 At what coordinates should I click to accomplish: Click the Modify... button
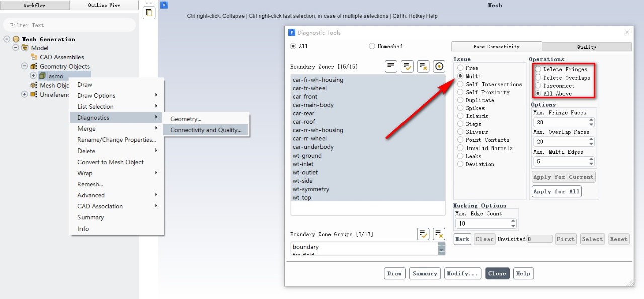click(x=463, y=273)
